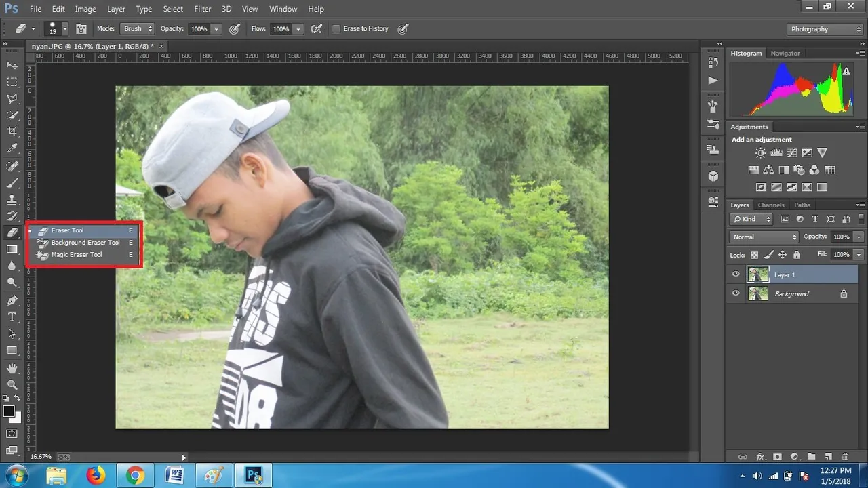Add a Brightness/Contrast adjustment

761,153
